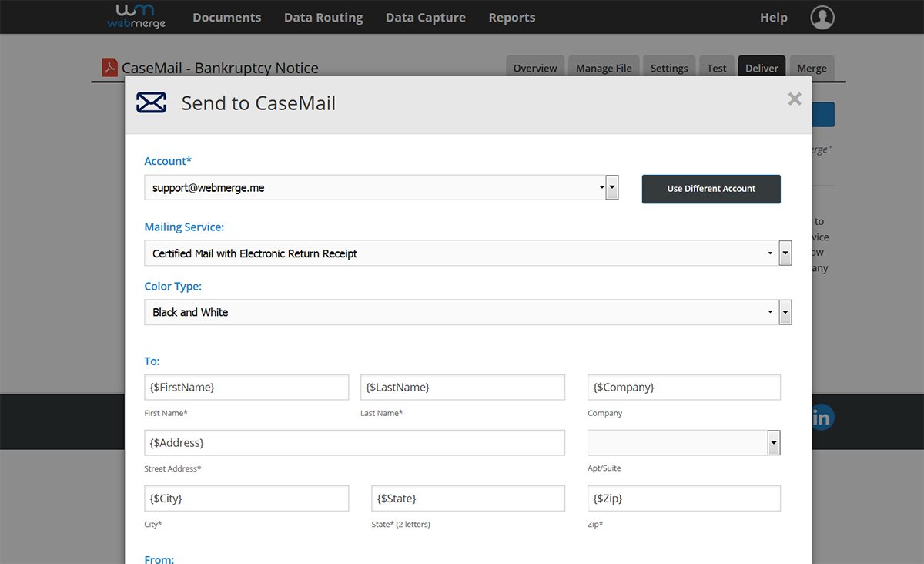Click Use Different Account button
Image resolution: width=924 pixels, height=564 pixels.
point(711,189)
